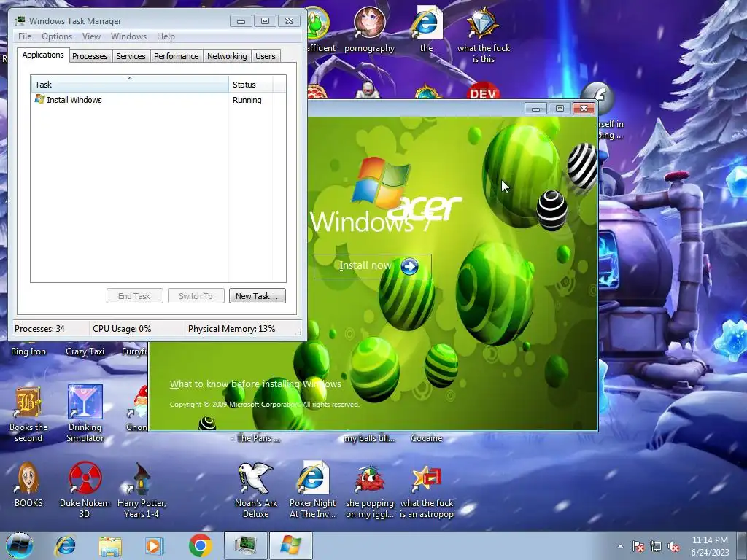Open the Help menu in Task Manager

166,36
